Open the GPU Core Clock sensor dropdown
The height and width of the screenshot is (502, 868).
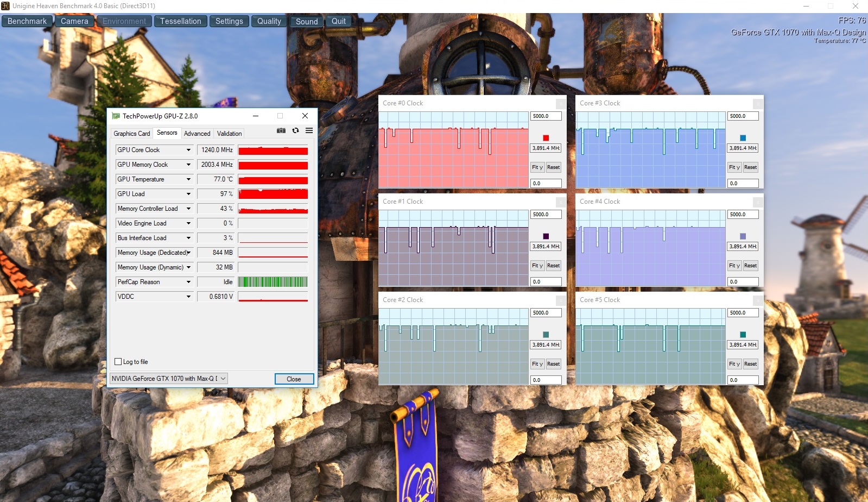pos(188,150)
